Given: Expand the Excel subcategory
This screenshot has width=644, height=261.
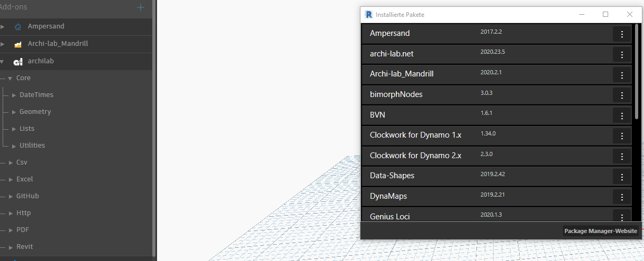Looking at the screenshot, I should pyautogui.click(x=11, y=179).
